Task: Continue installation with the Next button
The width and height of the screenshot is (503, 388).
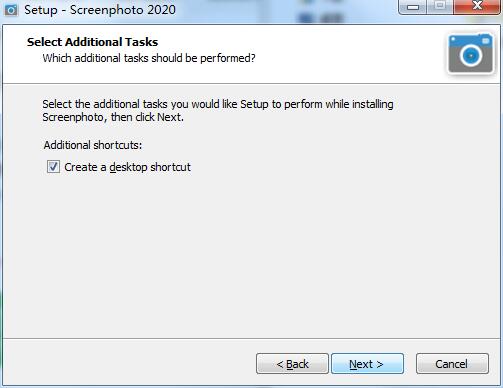Action: point(367,364)
